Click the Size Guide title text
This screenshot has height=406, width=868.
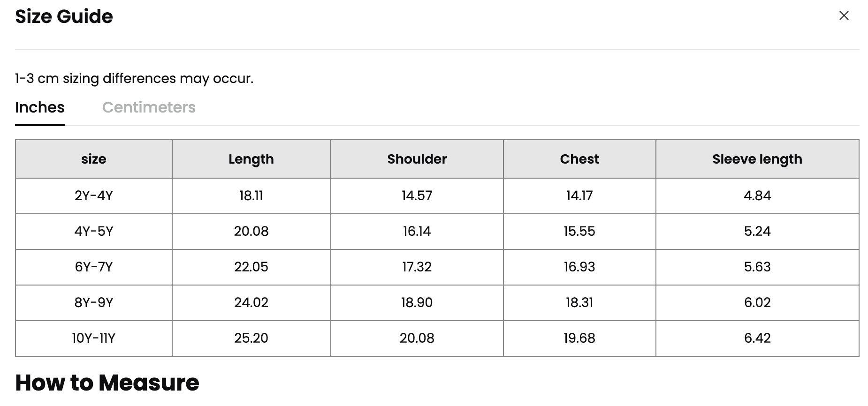tap(64, 16)
